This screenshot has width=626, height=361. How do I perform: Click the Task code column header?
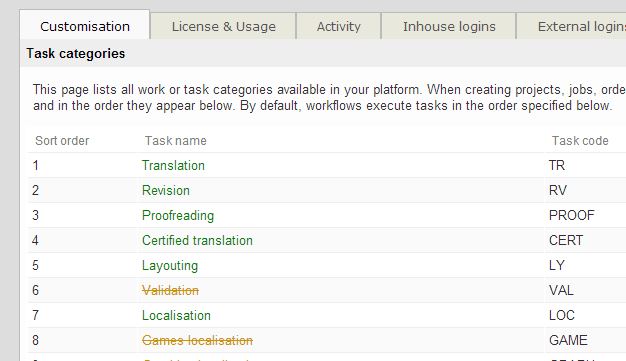(580, 141)
